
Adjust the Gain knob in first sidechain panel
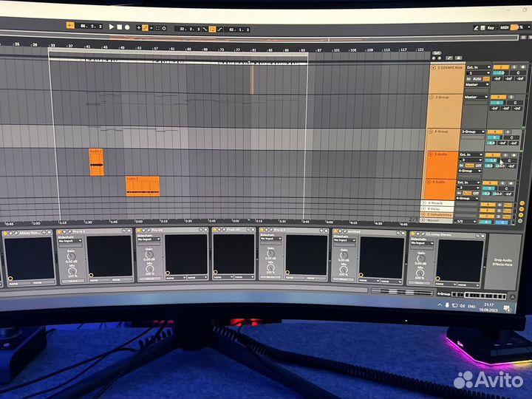click(x=71, y=256)
